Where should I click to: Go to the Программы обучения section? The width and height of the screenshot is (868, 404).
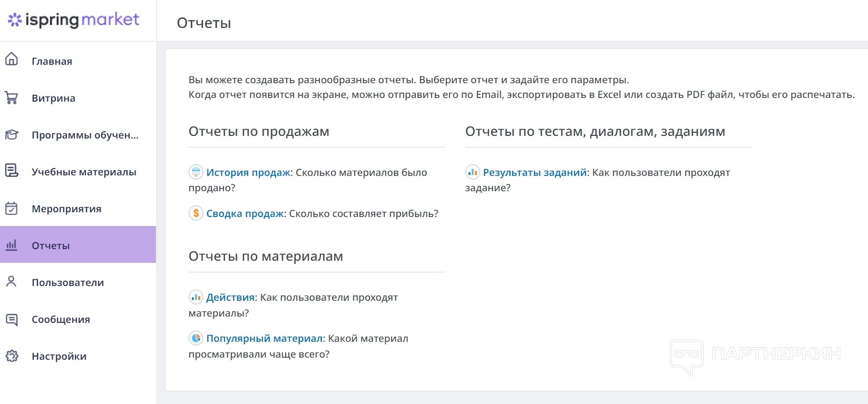point(85,135)
